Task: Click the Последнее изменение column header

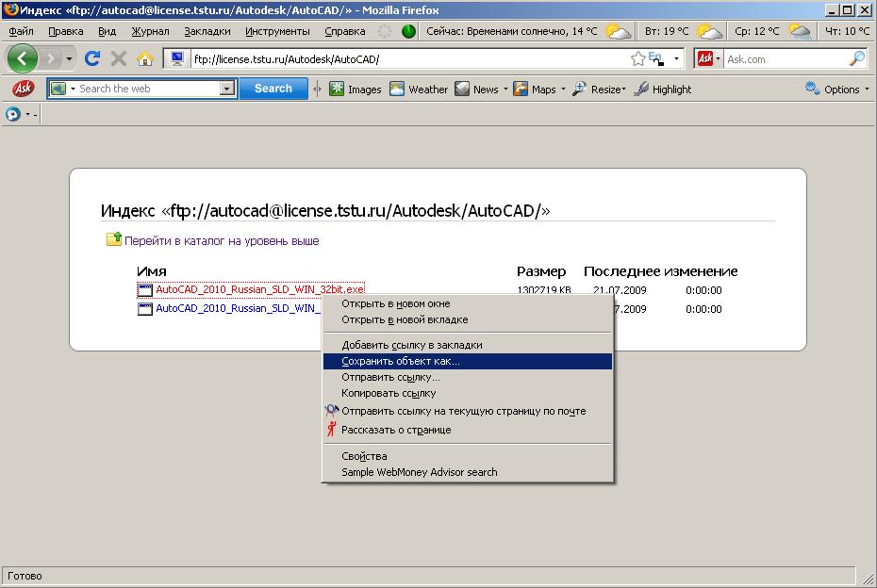Action: [x=660, y=271]
